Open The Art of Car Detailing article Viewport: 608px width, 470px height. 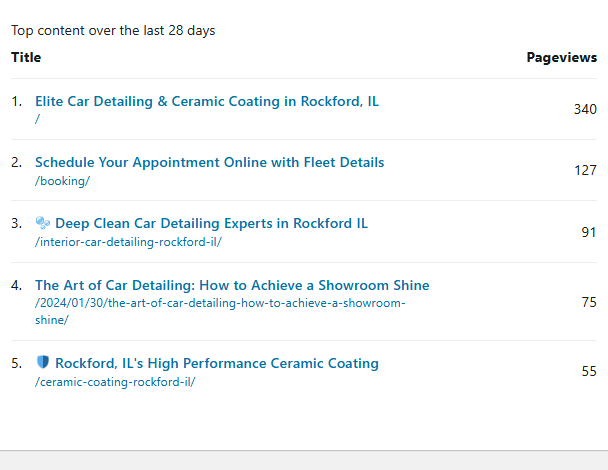[232, 285]
